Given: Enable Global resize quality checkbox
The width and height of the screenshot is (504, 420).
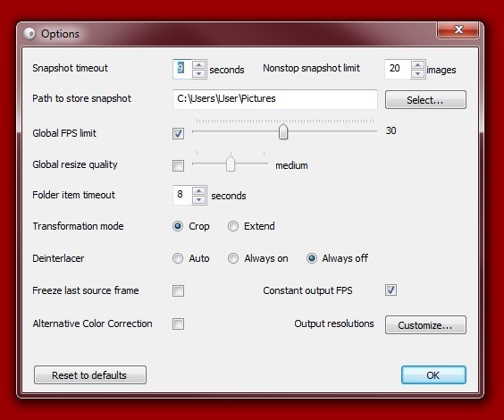Looking at the screenshot, I should click(178, 166).
